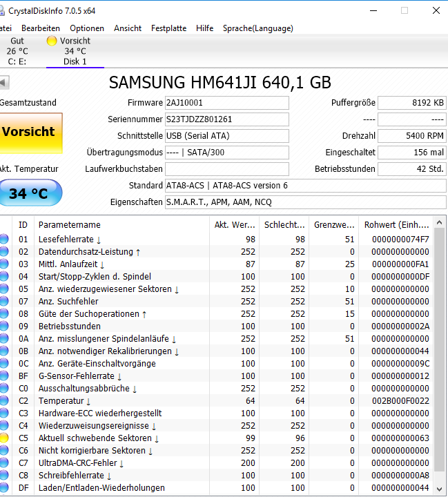
Task: Click status orb for C2 Temperatur row
Action: click(4, 400)
